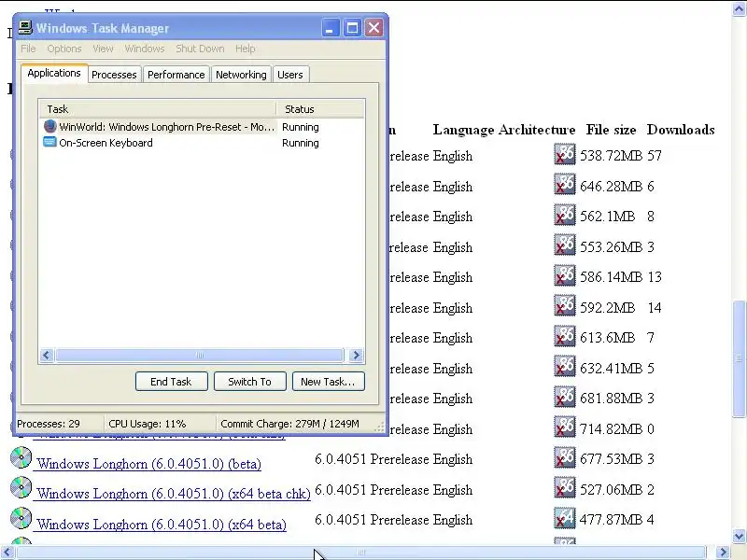Click the x86 icon in the 681.88MB row
Viewport: 747px width, 560px height.
565,398
